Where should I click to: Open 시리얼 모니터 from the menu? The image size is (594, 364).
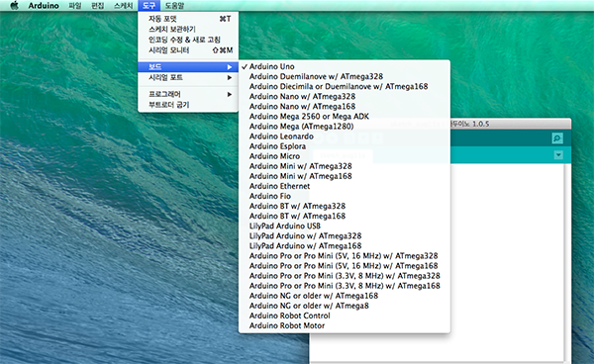click(188, 50)
